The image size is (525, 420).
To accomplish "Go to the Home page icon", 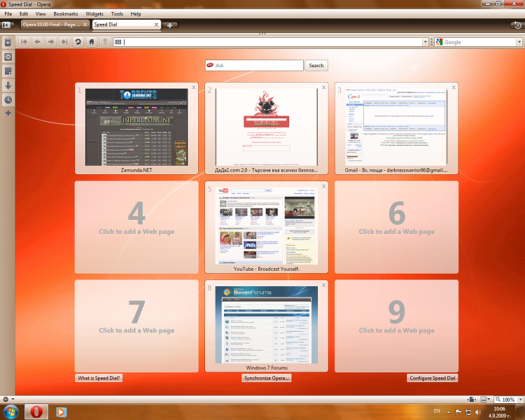I will click(92, 42).
